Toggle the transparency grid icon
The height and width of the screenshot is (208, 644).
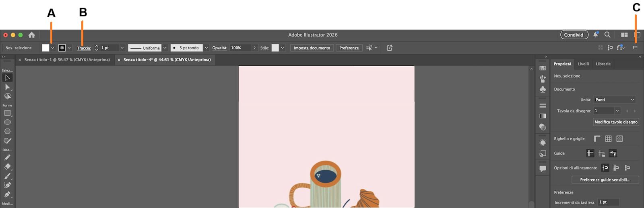pos(619,139)
